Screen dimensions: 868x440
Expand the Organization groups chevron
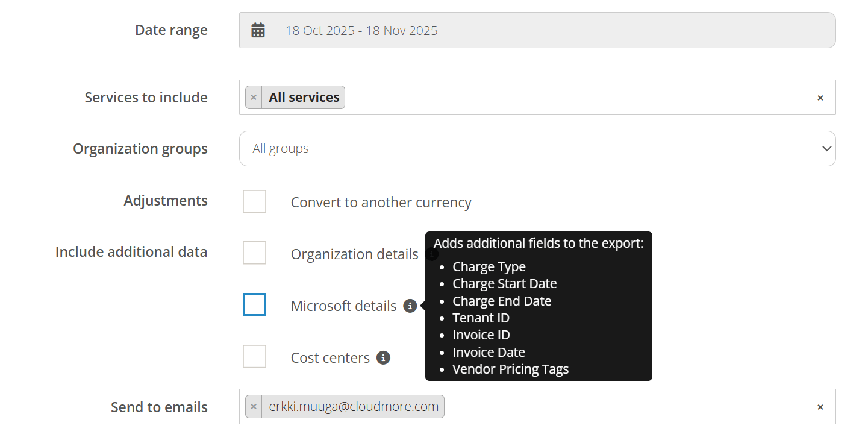pyautogui.click(x=826, y=148)
